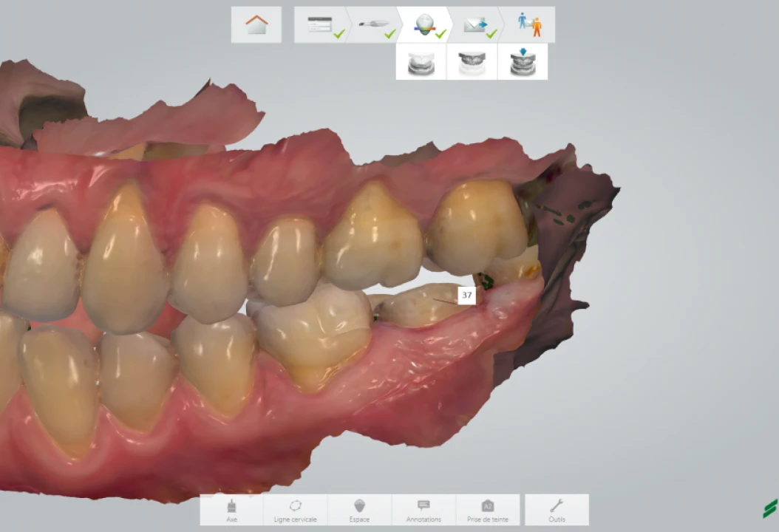Show both jaws model view
The width and height of the screenshot is (779, 532).
click(421, 62)
